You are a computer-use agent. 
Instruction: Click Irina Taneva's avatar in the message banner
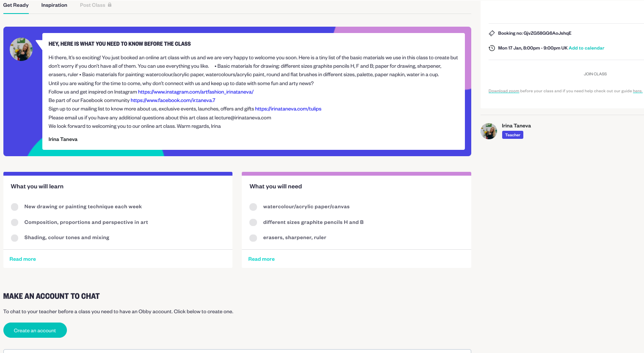[x=21, y=50]
